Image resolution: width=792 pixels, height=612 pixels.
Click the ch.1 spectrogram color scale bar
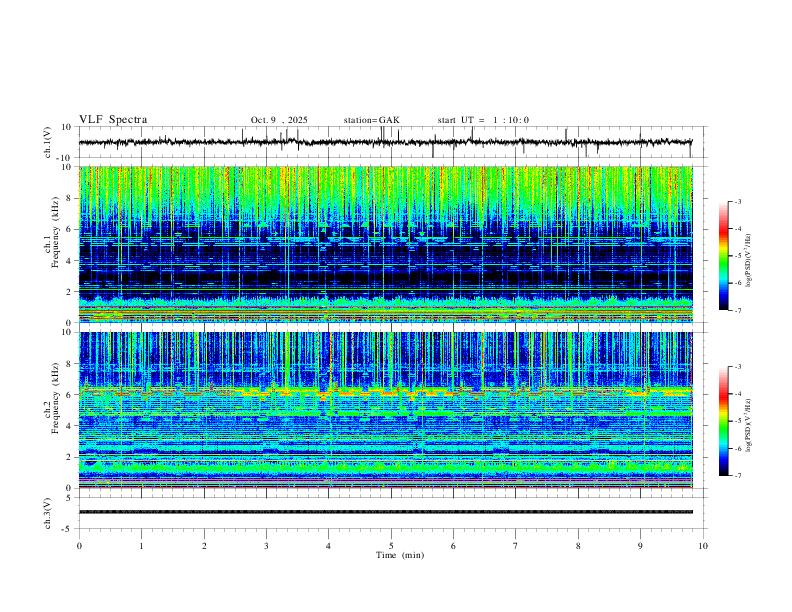point(723,256)
